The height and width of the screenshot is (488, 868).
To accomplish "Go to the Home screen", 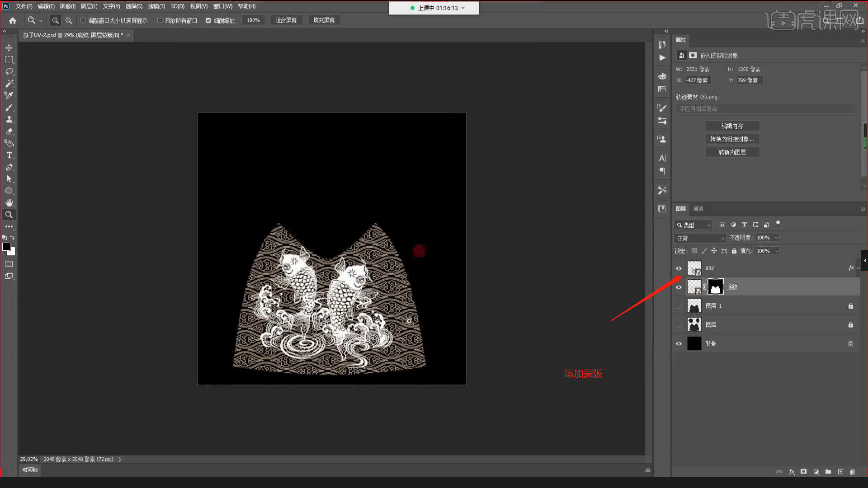I will [x=13, y=20].
